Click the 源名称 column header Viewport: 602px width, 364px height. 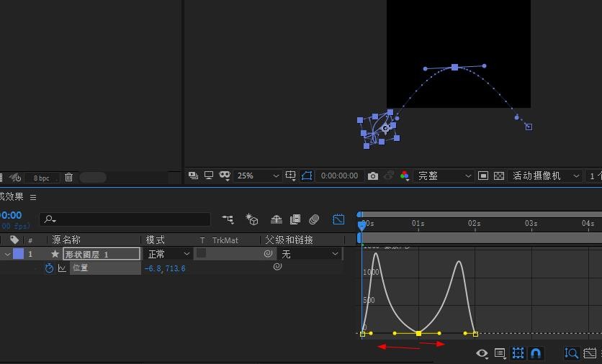[66, 240]
